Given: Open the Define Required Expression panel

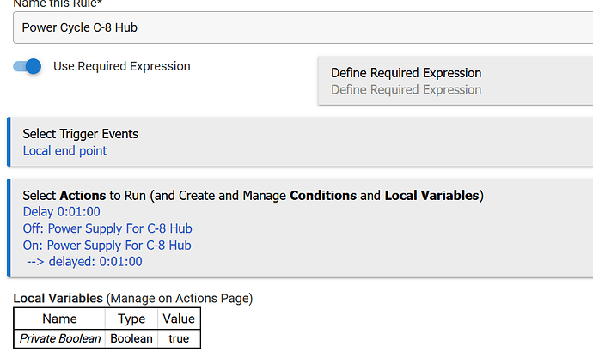Looking at the screenshot, I should tap(455, 81).
